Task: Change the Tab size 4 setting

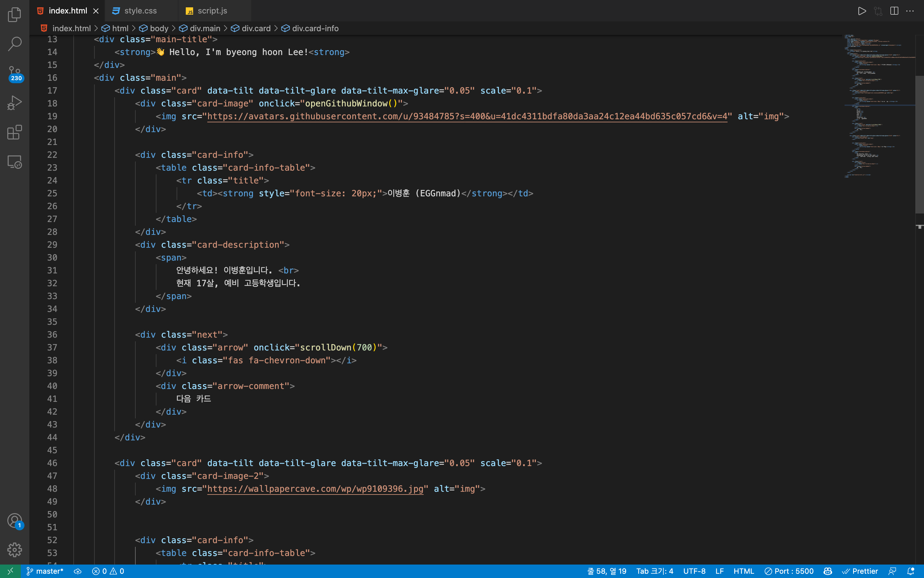Action: click(654, 571)
